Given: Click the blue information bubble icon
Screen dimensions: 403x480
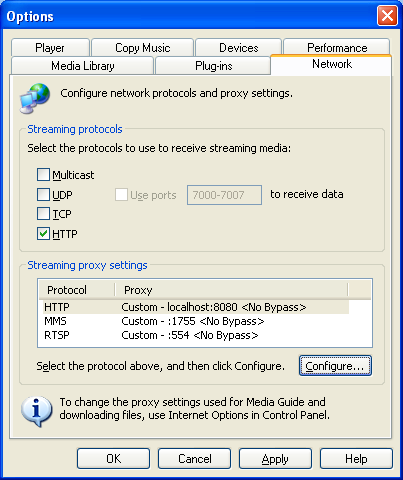Looking at the screenshot, I should click(36, 411).
